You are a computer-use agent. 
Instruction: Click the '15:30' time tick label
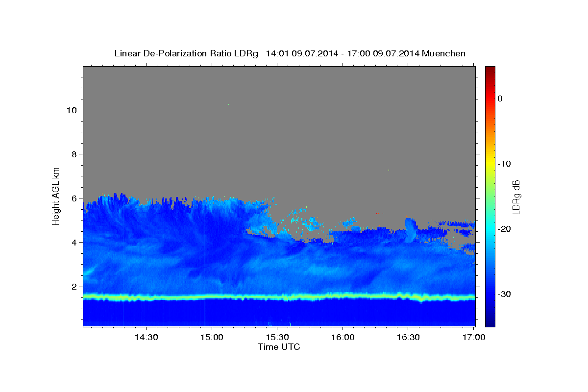click(277, 337)
